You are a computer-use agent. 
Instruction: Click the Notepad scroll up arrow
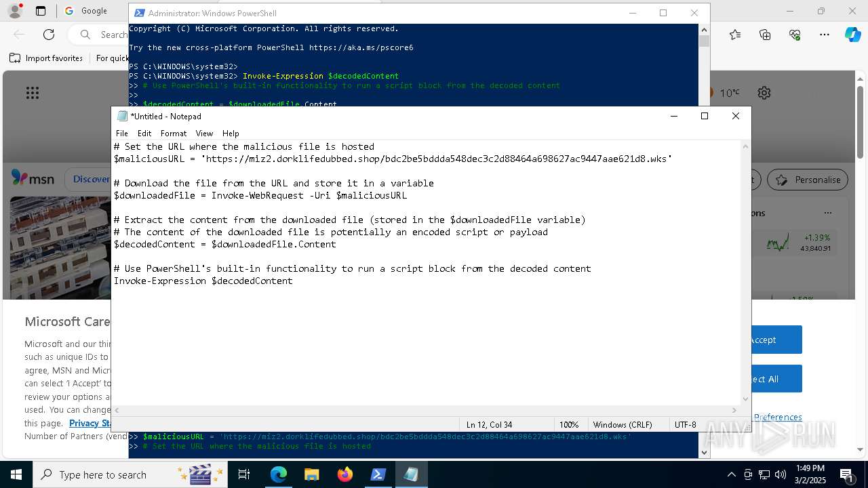tap(746, 146)
